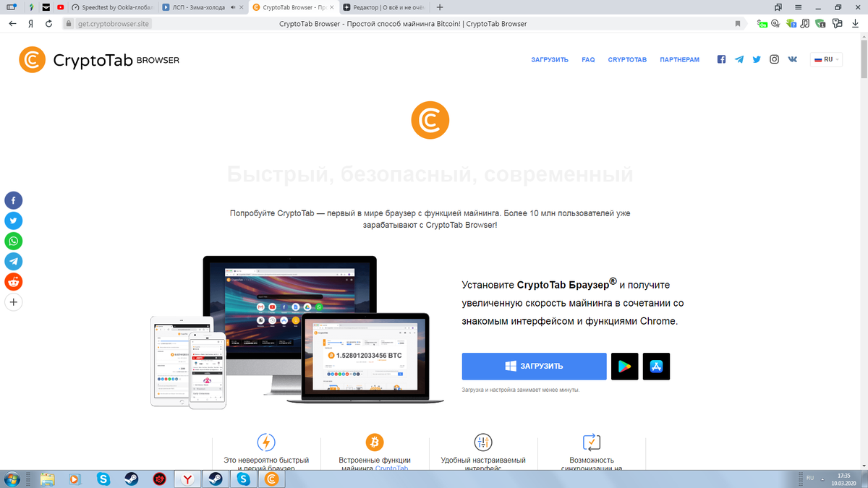
Task: Select ЗАГРУЗИТЬ in navigation menu
Action: [550, 60]
